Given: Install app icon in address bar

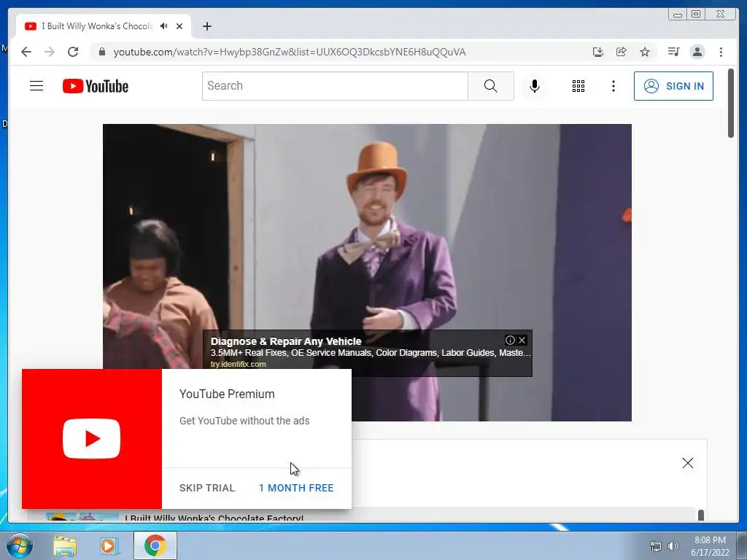Looking at the screenshot, I should [598, 52].
